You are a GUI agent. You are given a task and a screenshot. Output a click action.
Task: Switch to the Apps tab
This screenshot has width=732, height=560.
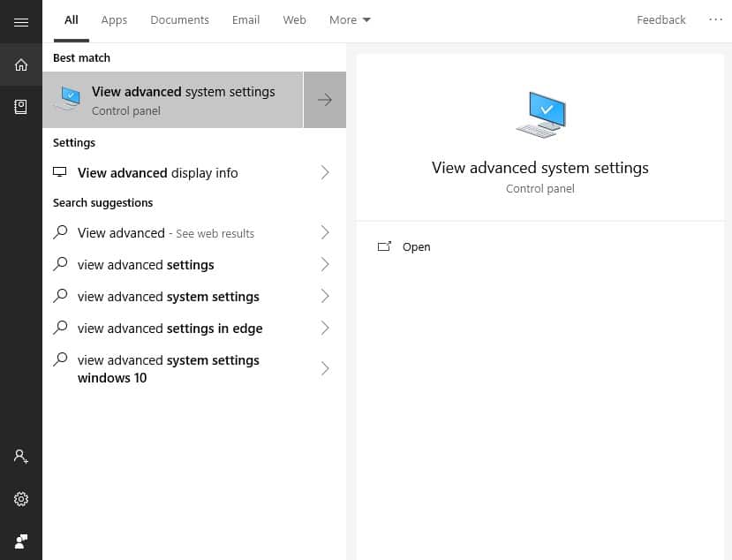tap(115, 20)
